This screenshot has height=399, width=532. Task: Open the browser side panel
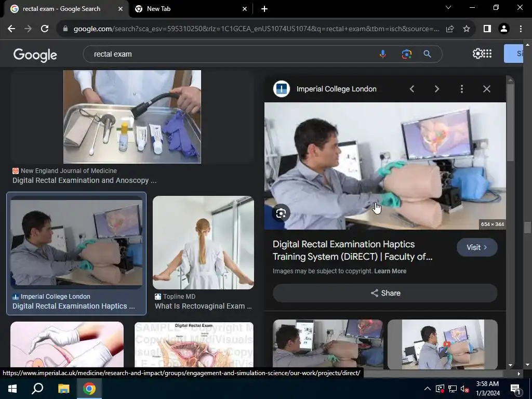[487, 29]
